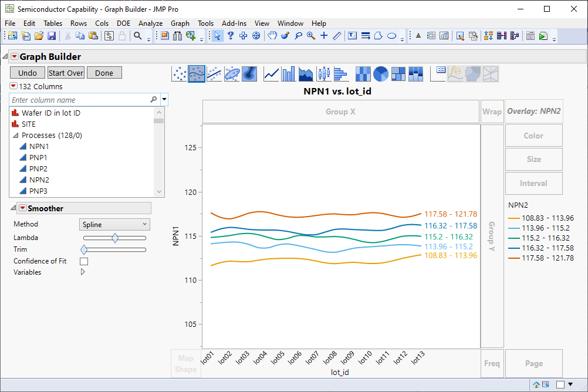Collapse the Processes column group

[x=16, y=136]
